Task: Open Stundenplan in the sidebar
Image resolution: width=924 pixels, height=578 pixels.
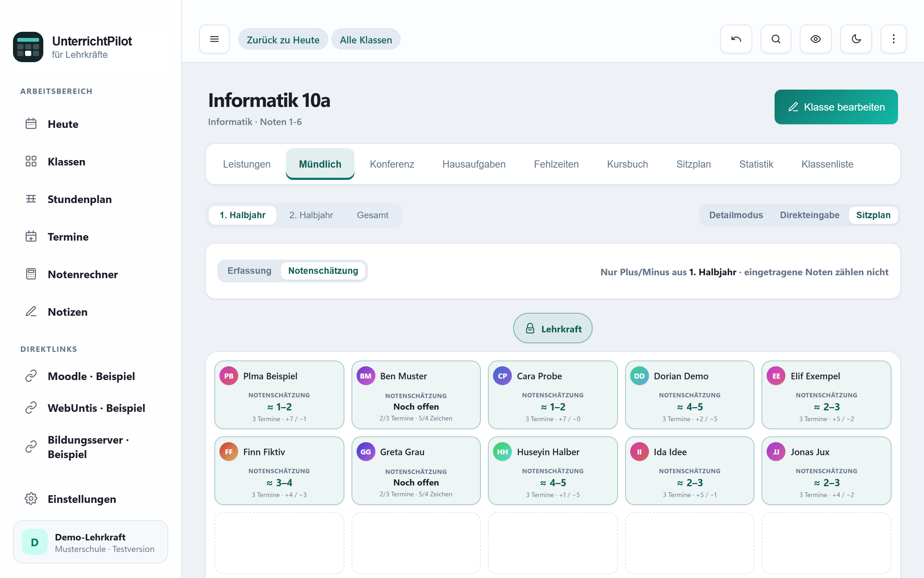Action: click(x=91, y=199)
